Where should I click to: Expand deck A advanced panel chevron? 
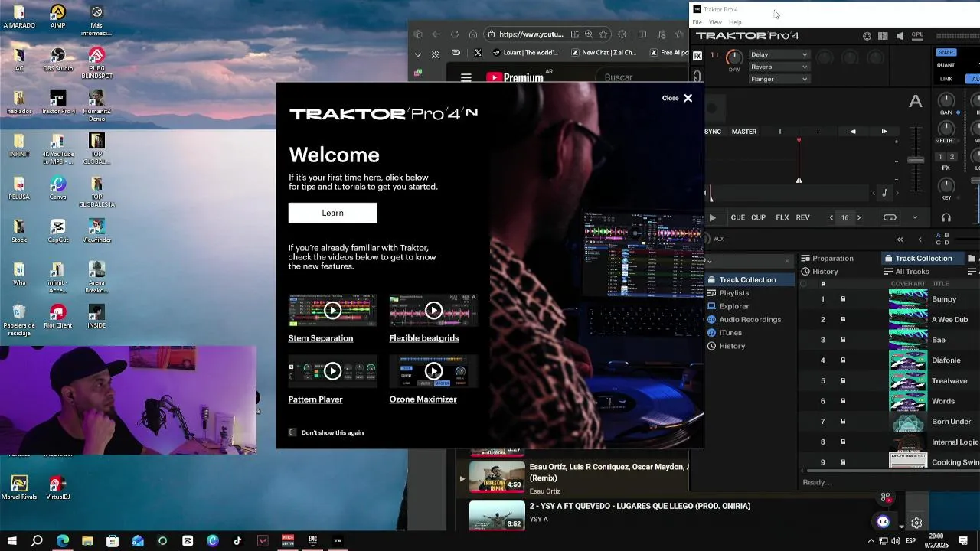914,217
